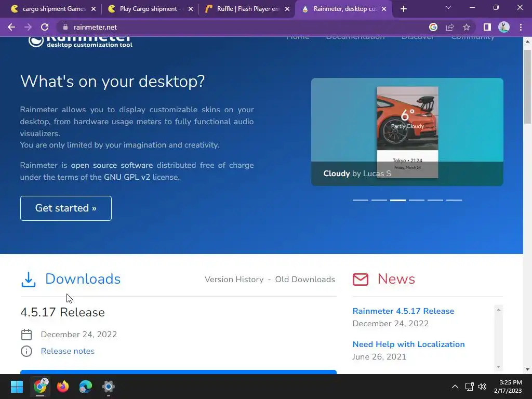This screenshot has height=399, width=532.
Task: Click the News heading
Action: [396, 279]
